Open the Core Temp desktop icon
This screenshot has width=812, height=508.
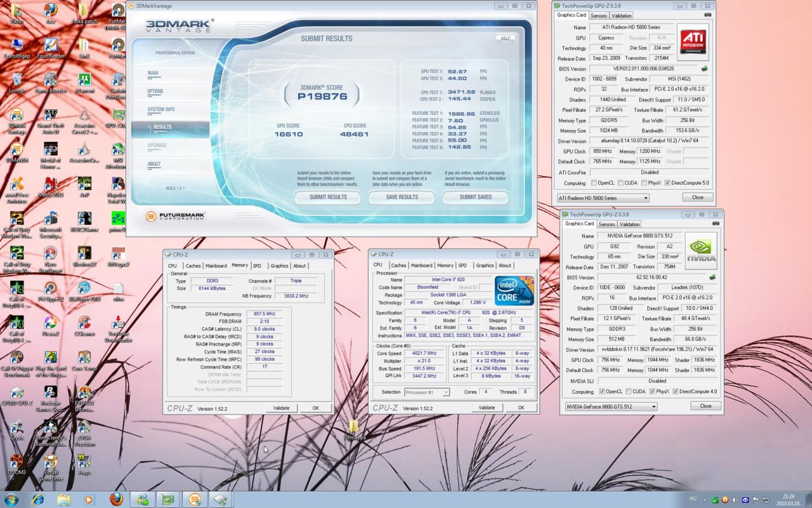84,361
